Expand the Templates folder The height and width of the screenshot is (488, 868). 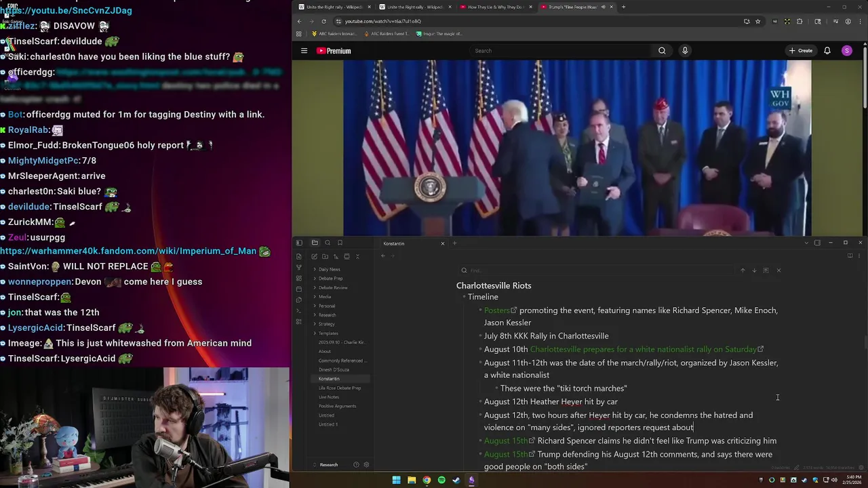click(x=328, y=333)
